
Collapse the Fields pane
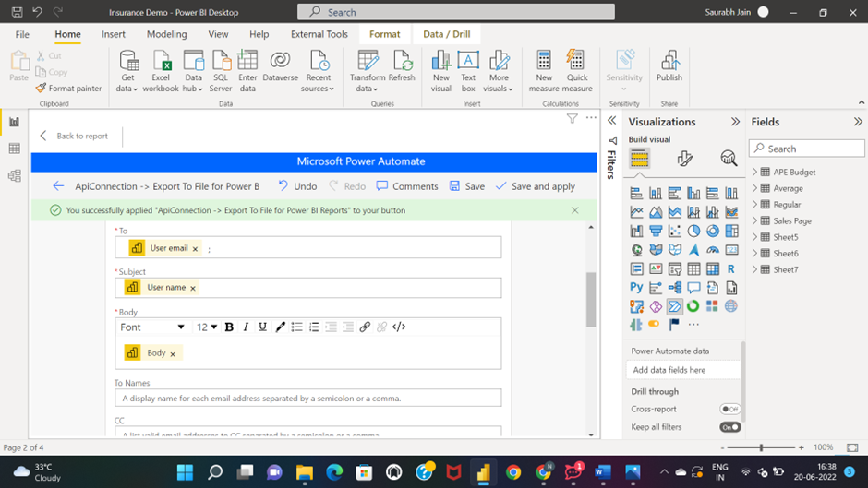point(858,122)
